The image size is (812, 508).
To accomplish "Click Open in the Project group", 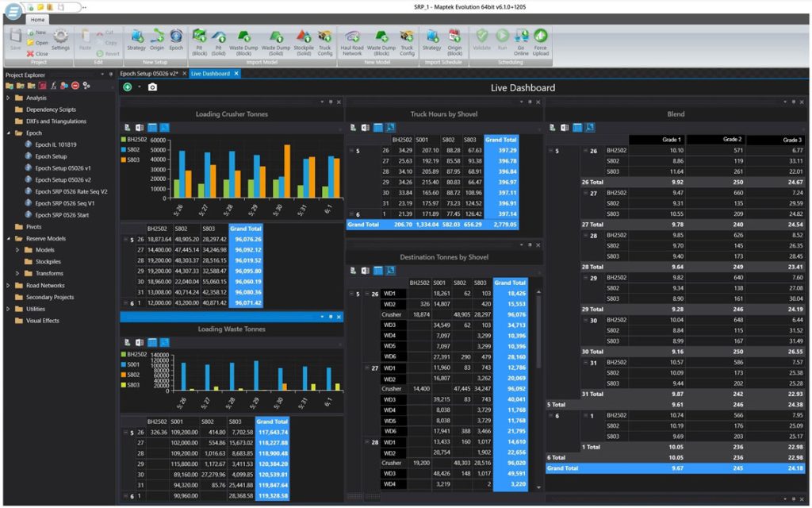I will coord(37,43).
